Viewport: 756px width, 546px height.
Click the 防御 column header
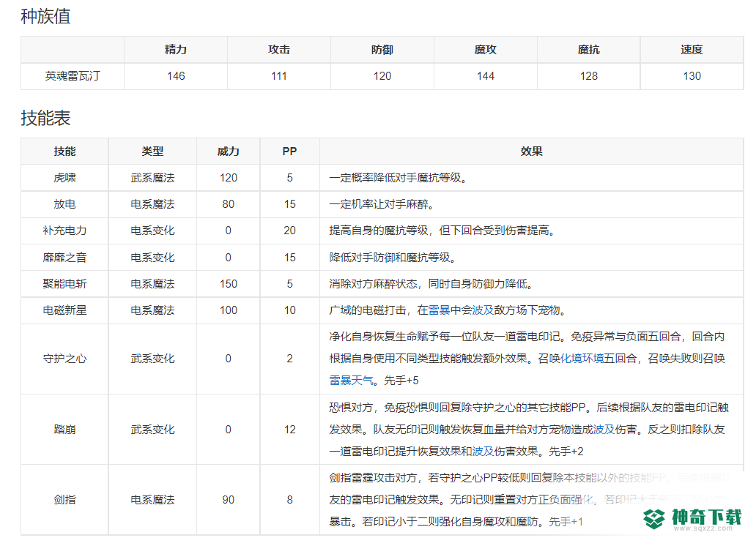[382, 50]
